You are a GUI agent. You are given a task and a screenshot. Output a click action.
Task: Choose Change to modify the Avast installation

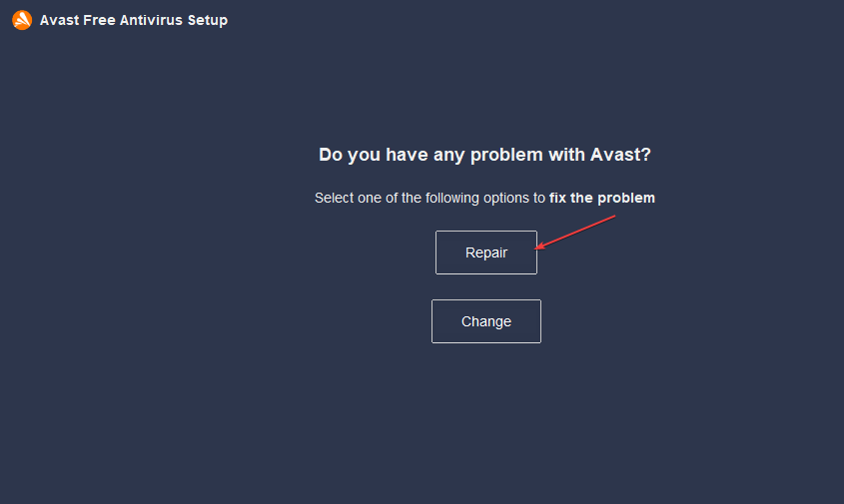[x=486, y=321]
